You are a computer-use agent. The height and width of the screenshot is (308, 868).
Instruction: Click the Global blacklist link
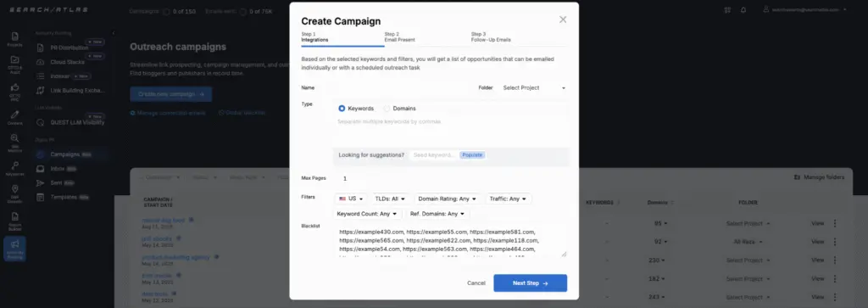tap(242, 113)
